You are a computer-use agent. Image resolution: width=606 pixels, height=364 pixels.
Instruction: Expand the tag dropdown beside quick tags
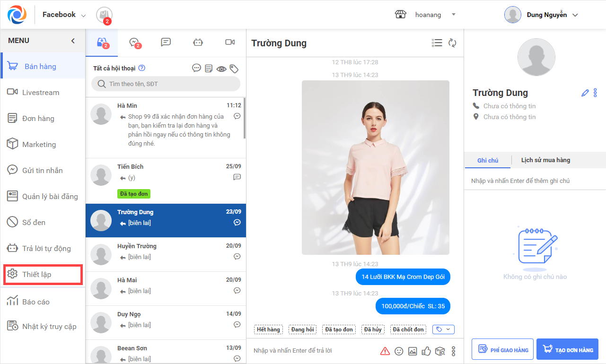click(443, 329)
